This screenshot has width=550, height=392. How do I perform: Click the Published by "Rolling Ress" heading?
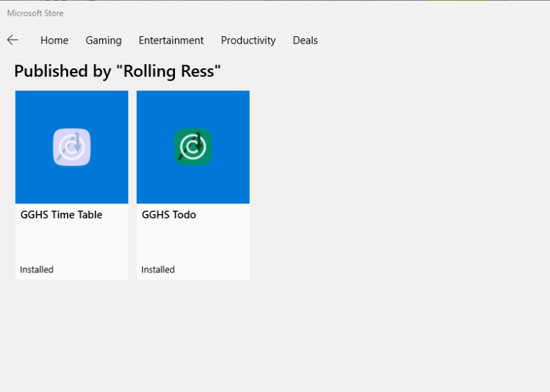click(x=117, y=71)
